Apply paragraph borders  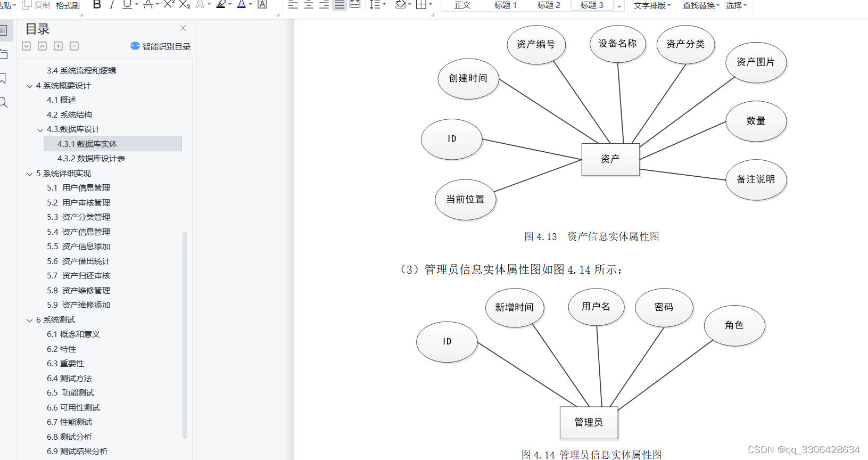tap(421, 5)
